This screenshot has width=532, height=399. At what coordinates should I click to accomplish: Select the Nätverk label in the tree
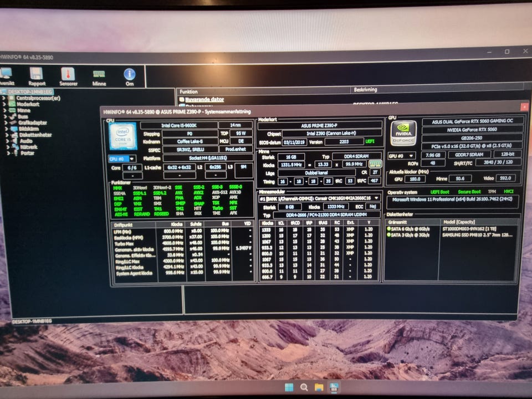29,147
